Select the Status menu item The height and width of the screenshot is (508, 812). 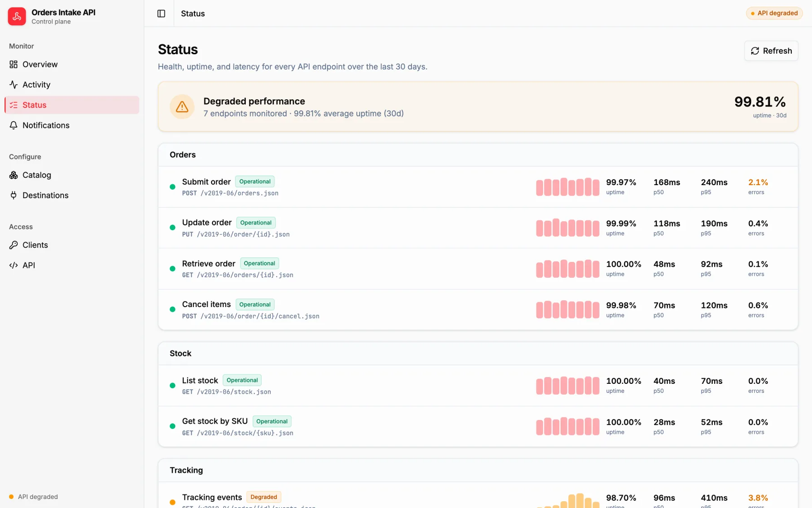coord(72,105)
